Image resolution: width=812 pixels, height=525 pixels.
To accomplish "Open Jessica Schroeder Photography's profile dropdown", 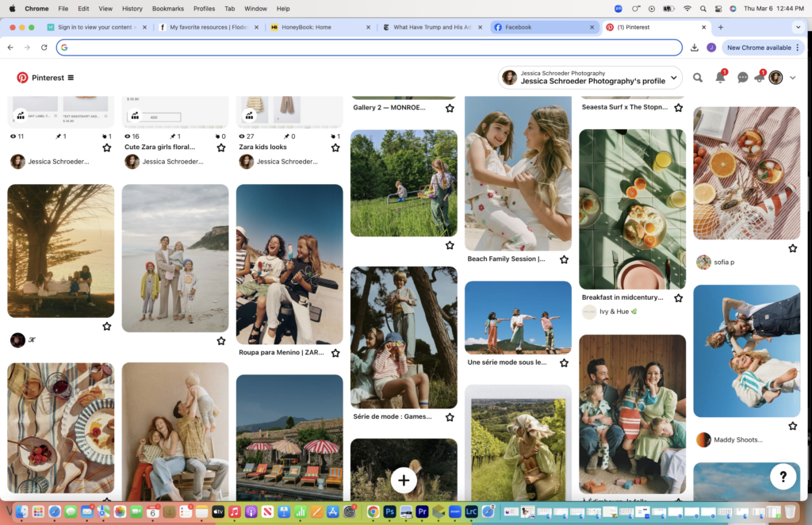I will click(x=590, y=77).
